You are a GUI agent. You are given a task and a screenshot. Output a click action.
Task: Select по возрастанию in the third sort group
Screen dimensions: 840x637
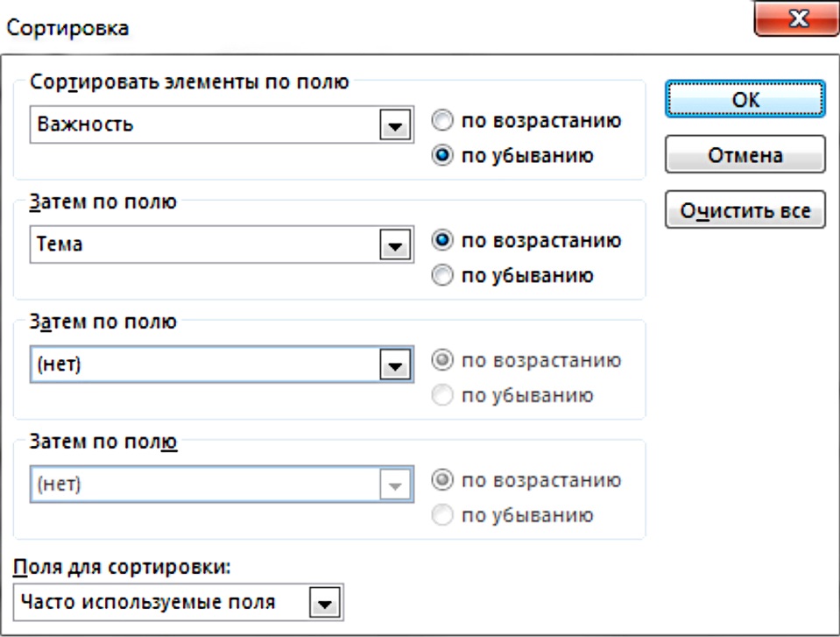443,360
